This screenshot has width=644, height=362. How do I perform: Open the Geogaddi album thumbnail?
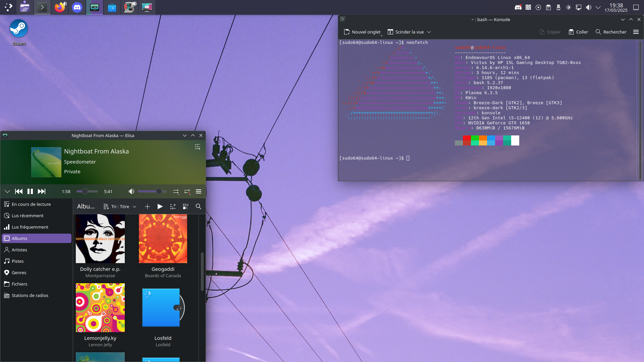coord(163,239)
